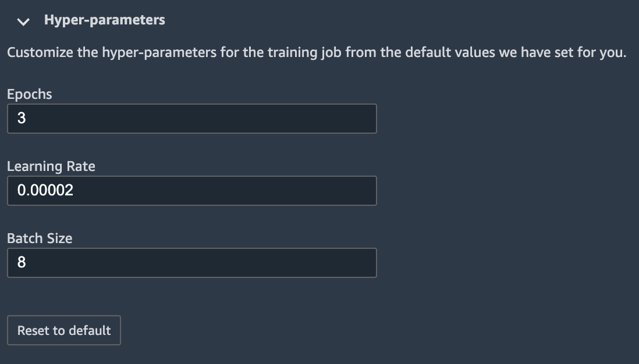Click the Batch Size entry box

click(x=192, y=263)
